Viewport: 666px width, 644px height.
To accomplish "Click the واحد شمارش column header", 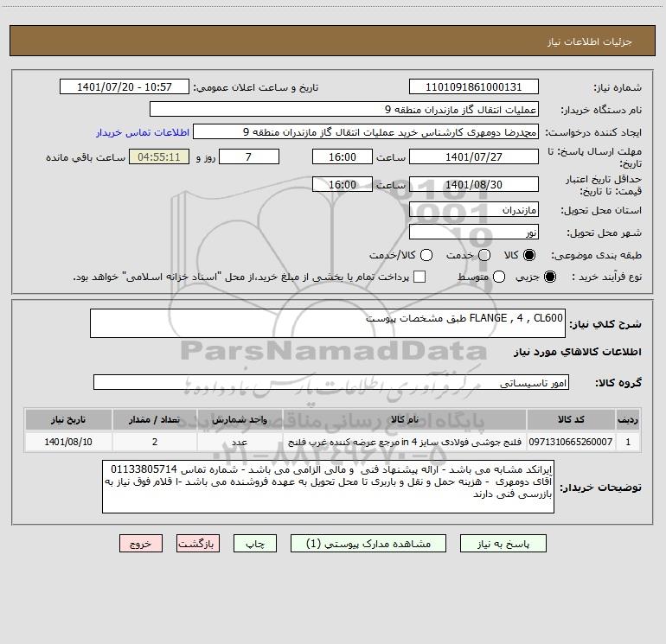I will coord(240,419).
